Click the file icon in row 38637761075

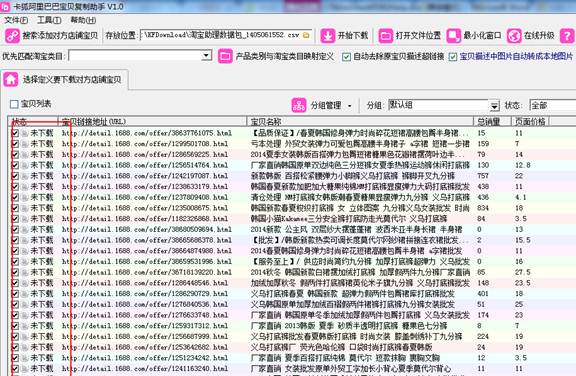point(24,133)
